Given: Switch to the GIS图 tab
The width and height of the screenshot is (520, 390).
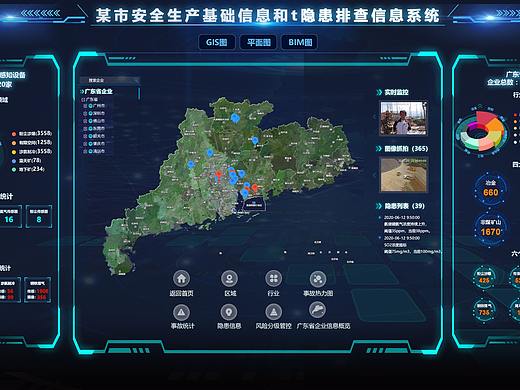Looking at the screenshot, I should (217, 42).
